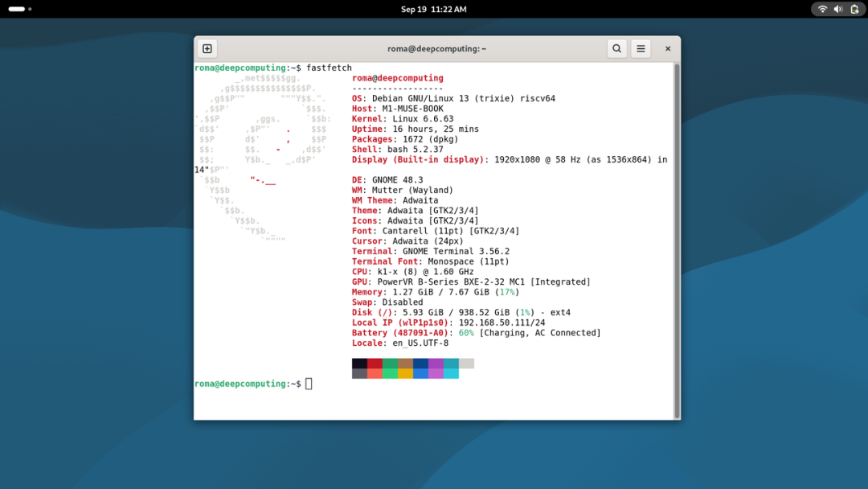The image size is (868, 489).
Task: Click the terminal search magnifier icon
Action: pyautogui.click(x=616, y=49)
